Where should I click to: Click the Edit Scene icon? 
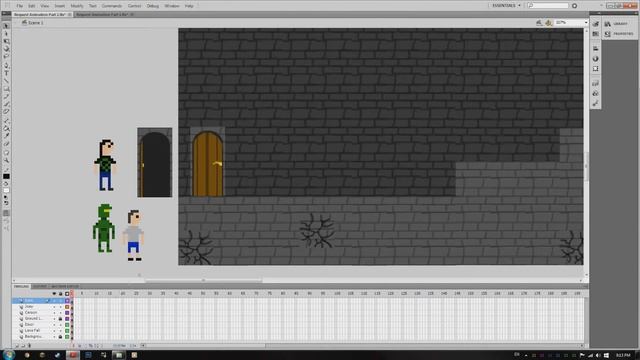click(x=539, y=23)
